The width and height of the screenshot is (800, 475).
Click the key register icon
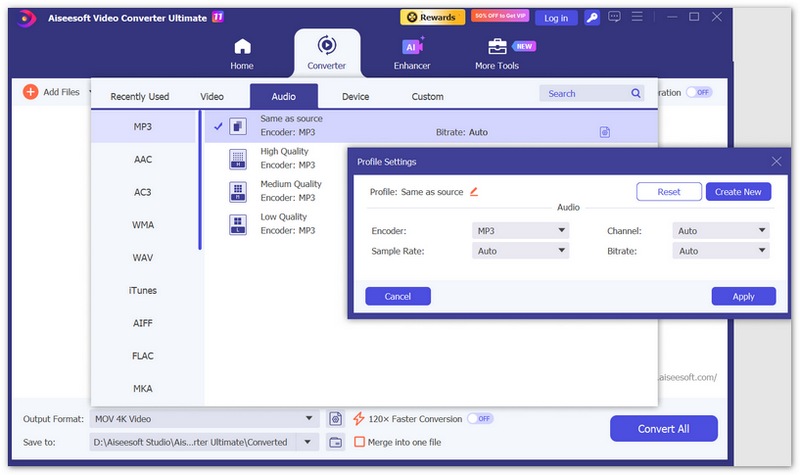coord(592,18)
